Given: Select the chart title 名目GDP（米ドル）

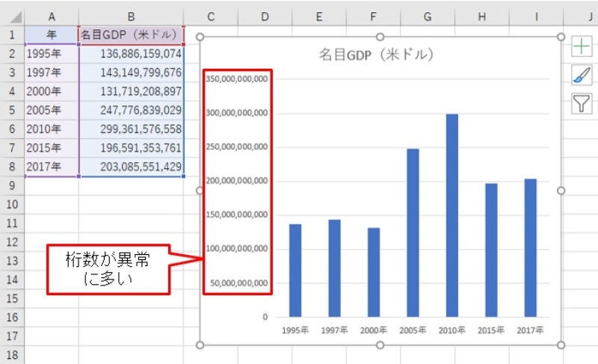Looking at the screenshot, I should click(377, 55).
